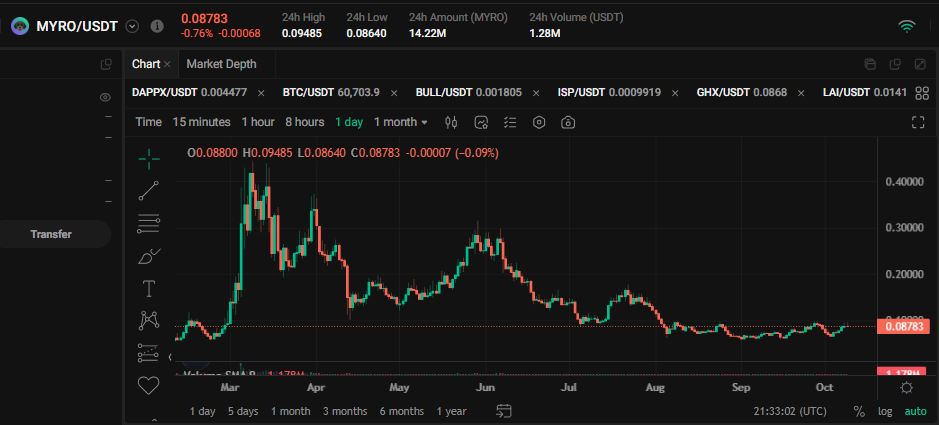Image resolution: width=939 pixels, height=425 pixels.
Task: Open chart axis settings gear icon
Action: click(x=907, y=388)
